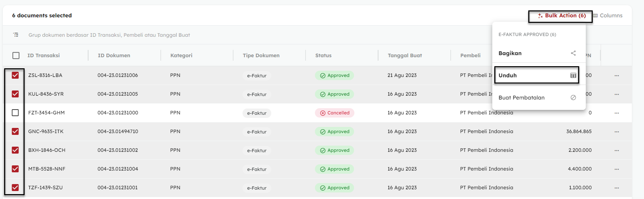
Task: Open three-dot menu for GNC-9635-ITK row
Action: (x=617, y=132)
